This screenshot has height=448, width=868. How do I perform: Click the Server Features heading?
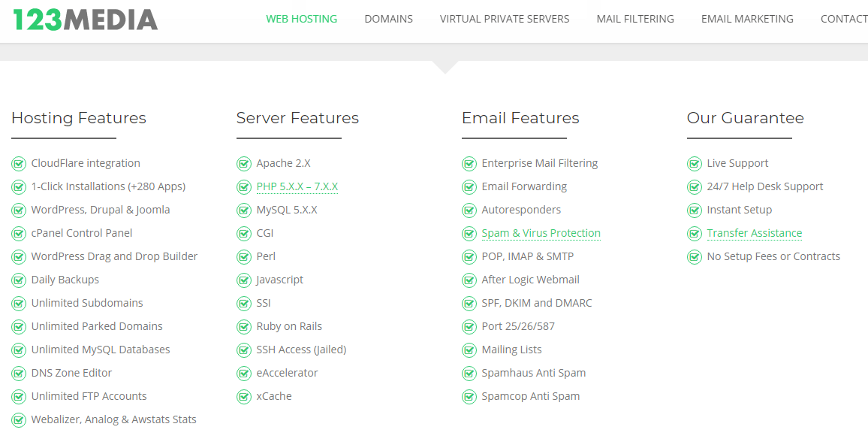point(297,118)
